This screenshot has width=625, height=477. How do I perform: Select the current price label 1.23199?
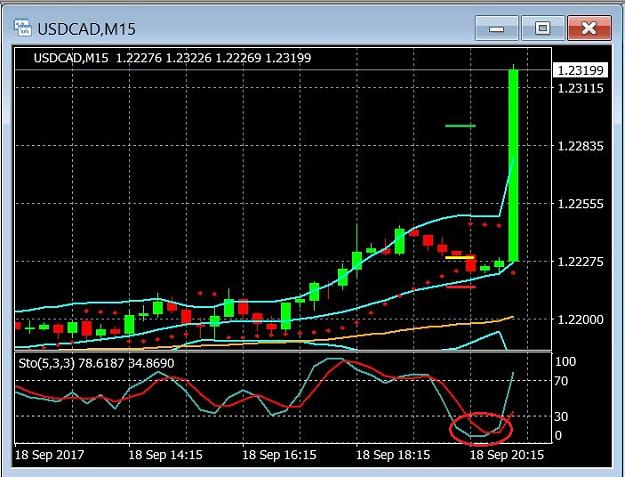click(x=580, y=71)
